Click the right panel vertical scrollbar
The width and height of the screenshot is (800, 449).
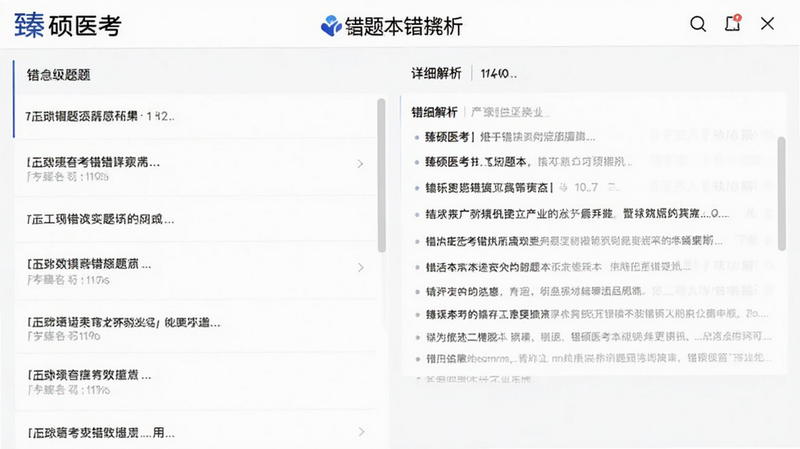(x=782, y=193)
